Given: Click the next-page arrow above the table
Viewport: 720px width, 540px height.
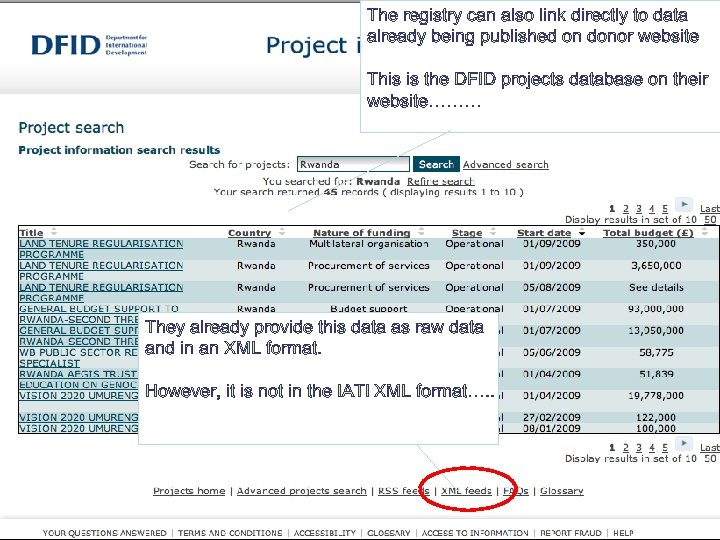Looking at the screenshot, I should pos(683,204).
